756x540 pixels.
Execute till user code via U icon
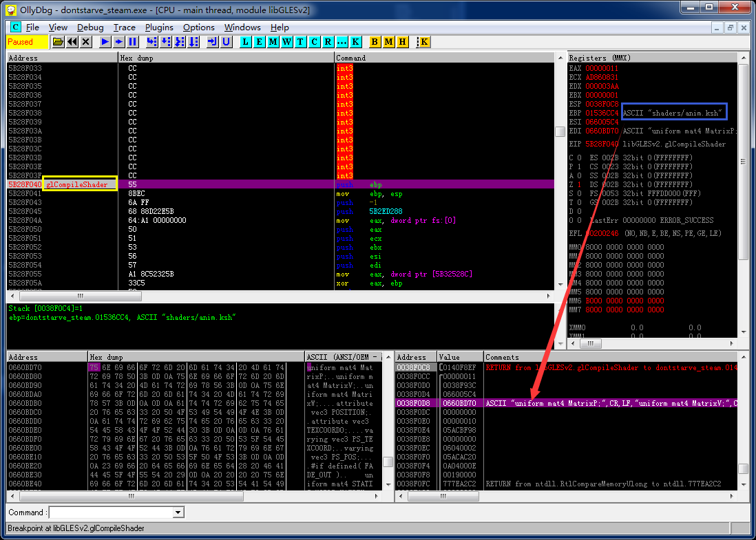pos(226,42)
